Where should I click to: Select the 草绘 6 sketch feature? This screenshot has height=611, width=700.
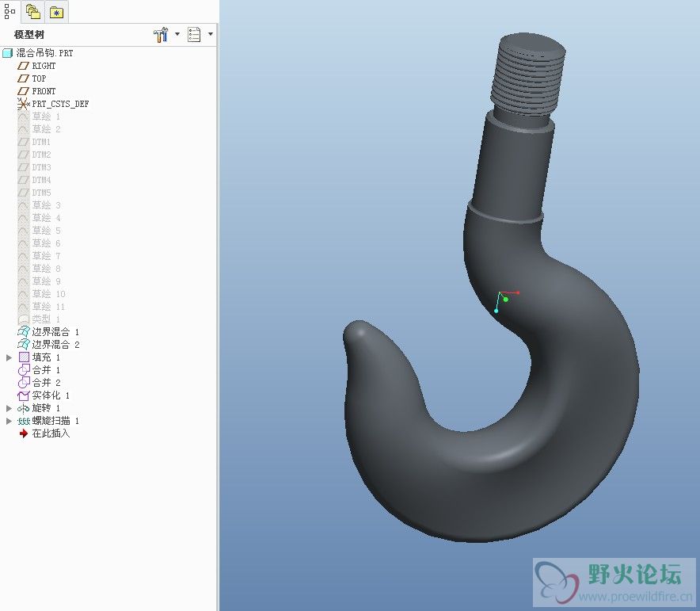coord(46,243)
